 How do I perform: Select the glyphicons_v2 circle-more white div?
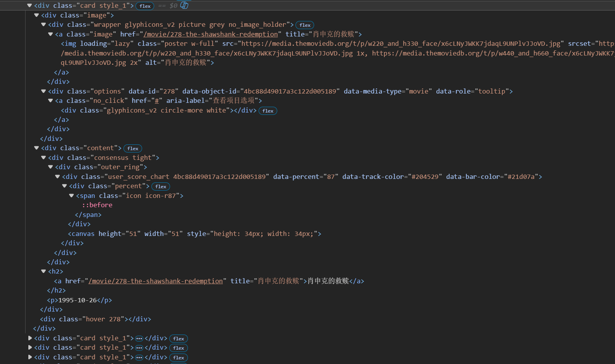(159, 110)
